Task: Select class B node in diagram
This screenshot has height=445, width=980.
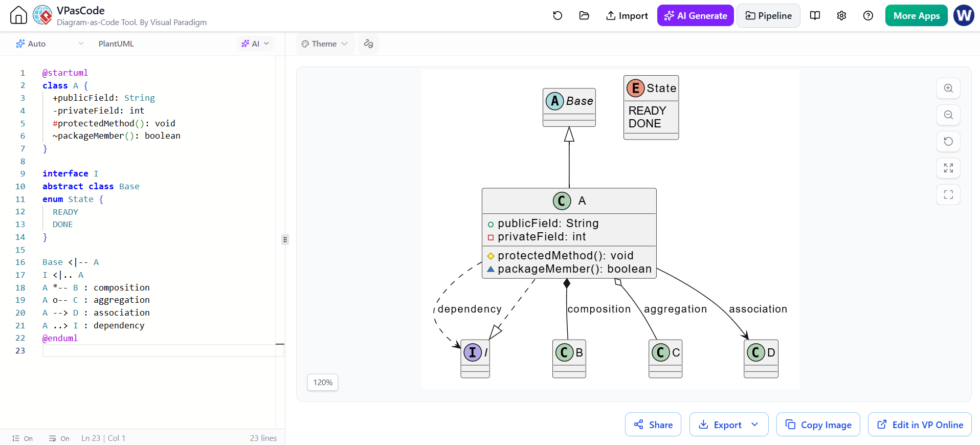Action: pyautogui.click(x=569, y=359)
